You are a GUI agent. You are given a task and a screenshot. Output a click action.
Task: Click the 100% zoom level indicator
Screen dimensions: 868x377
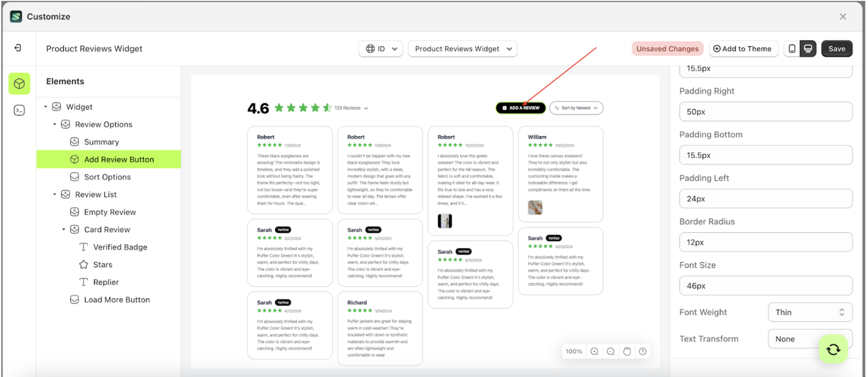pyautogui.click(x=573, y=351)
